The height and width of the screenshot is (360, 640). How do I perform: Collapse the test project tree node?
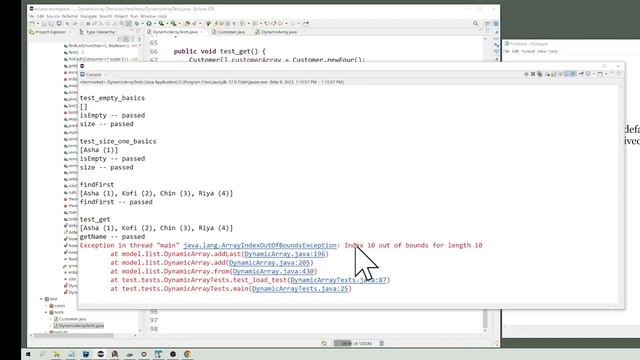(41, 299)
